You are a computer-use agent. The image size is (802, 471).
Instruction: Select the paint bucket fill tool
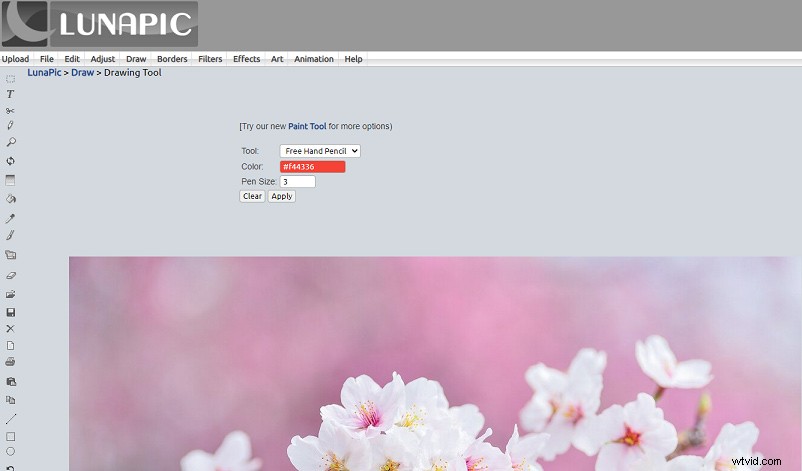point(10,199)
